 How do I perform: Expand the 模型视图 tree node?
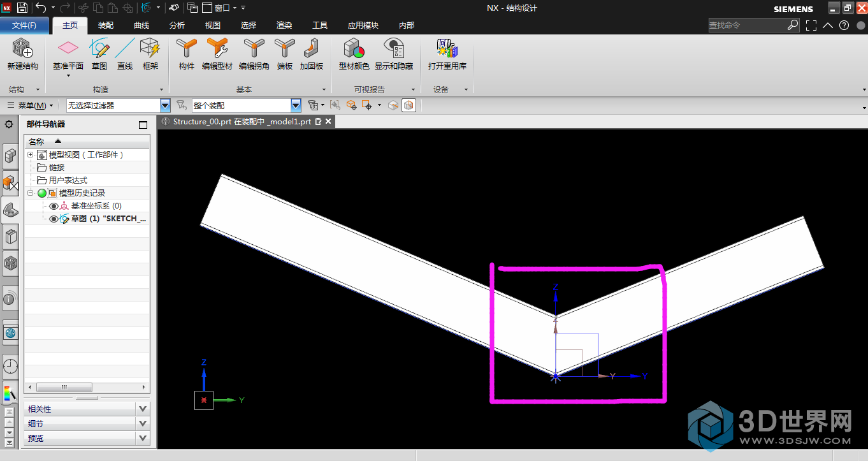pyautogui.click(x=30, y=155)
